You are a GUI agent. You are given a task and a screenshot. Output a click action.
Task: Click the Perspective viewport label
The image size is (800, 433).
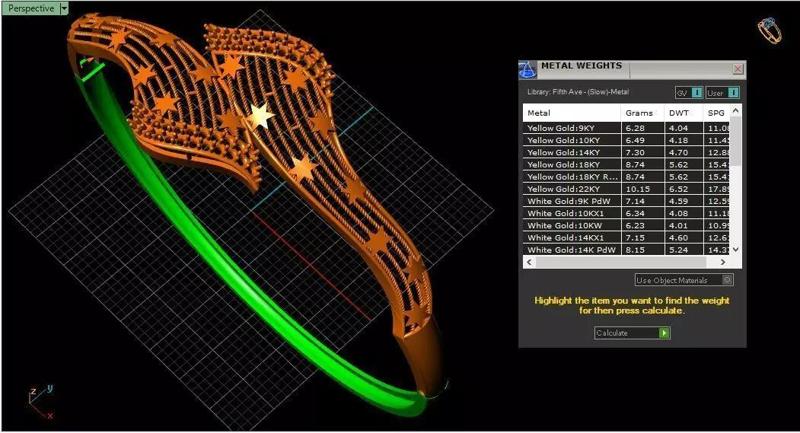(31, 8)
